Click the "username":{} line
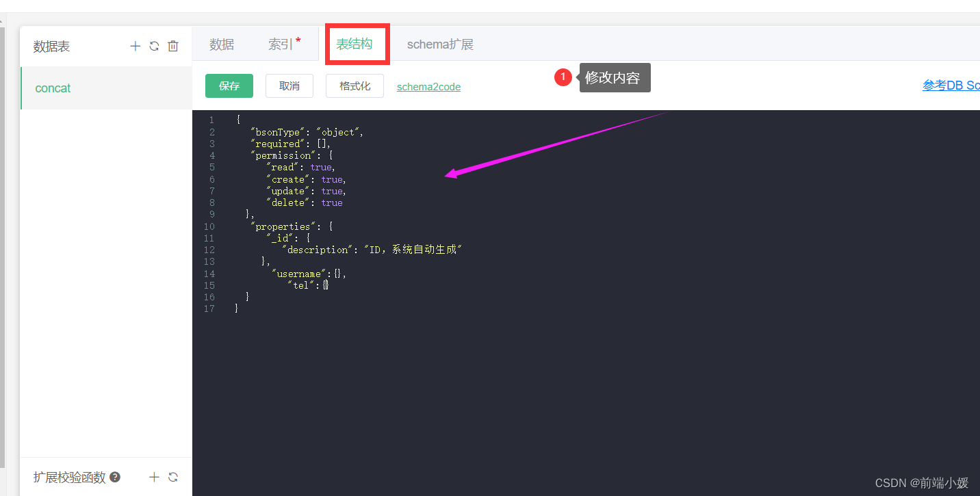The height and width of the screenshot is (496, 980). click(309, 274)
